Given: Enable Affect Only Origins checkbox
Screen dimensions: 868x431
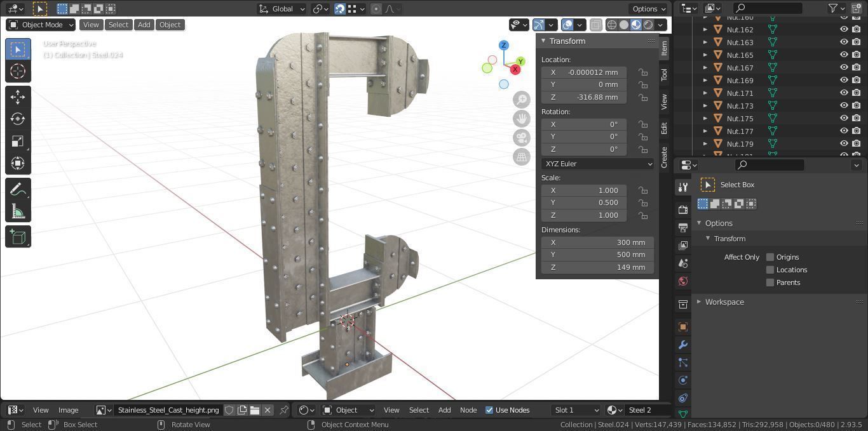Looking at the screenshot, I should [770, 257].
